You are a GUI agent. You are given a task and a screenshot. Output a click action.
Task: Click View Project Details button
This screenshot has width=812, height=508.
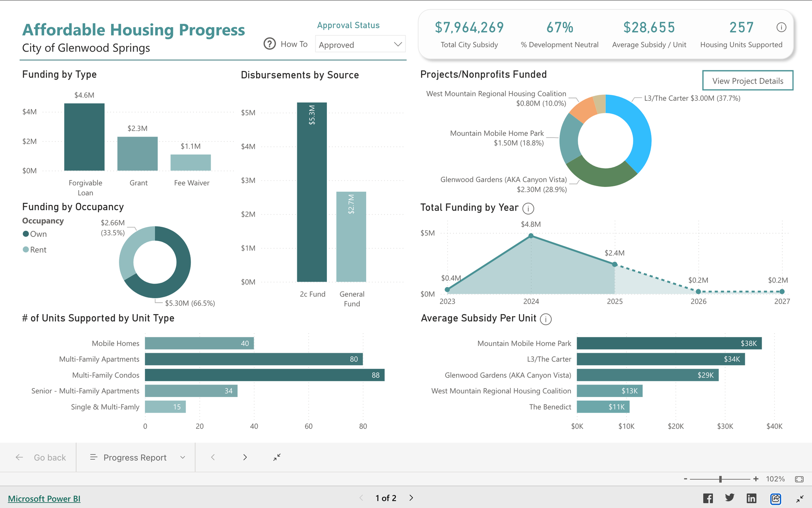(747, 81)
